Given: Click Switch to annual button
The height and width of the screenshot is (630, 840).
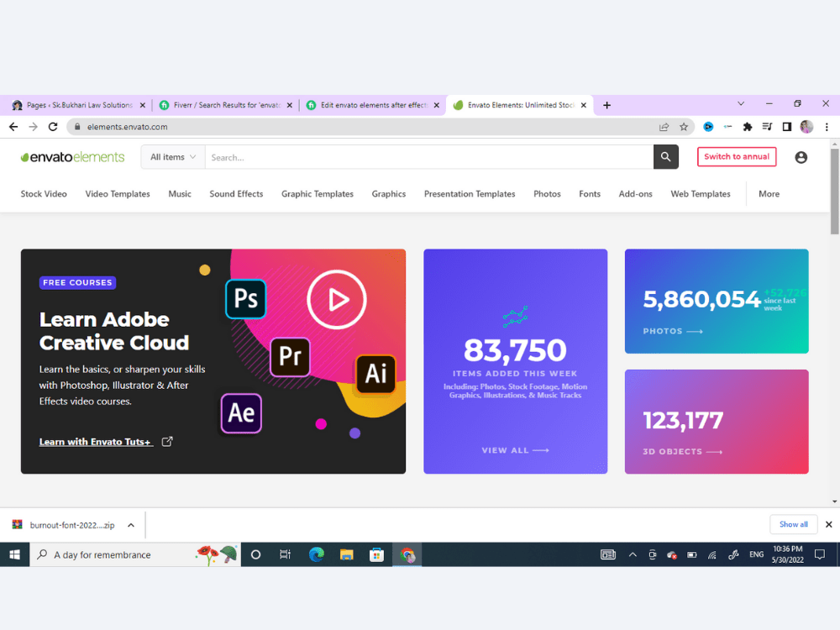Looking at the screenshot, I should (737, 156).
